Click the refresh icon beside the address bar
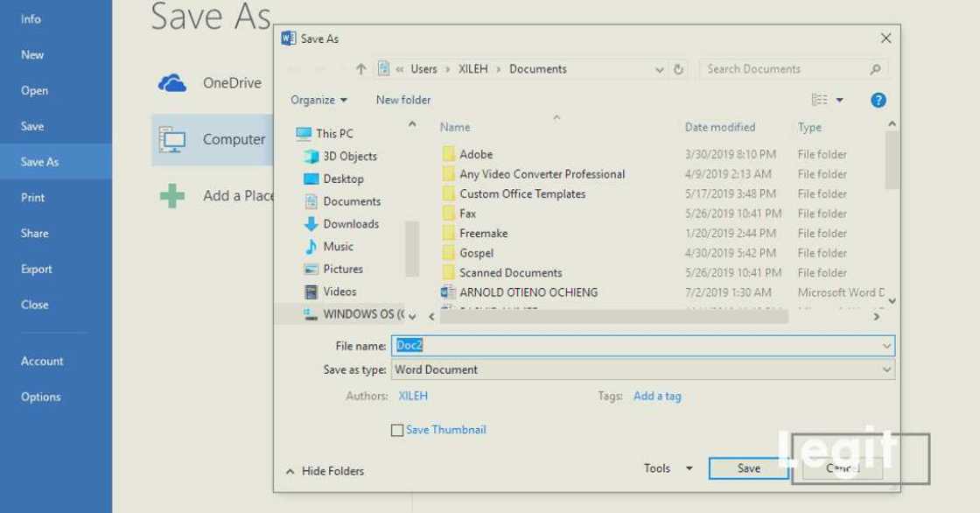The image size is (980, 513). click(679, 69)
